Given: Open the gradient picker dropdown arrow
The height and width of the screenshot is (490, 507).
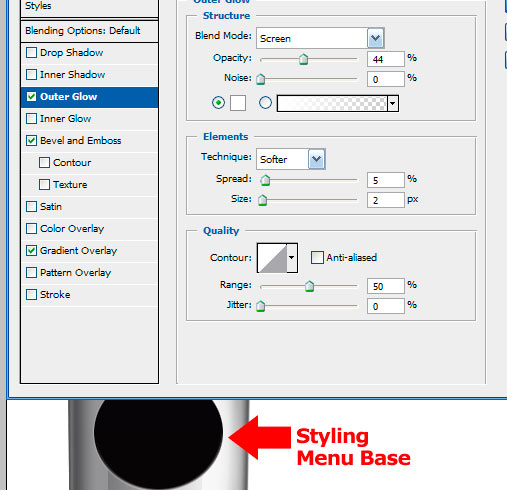Looking at the screenshot, I should click(x=393, y=103).
